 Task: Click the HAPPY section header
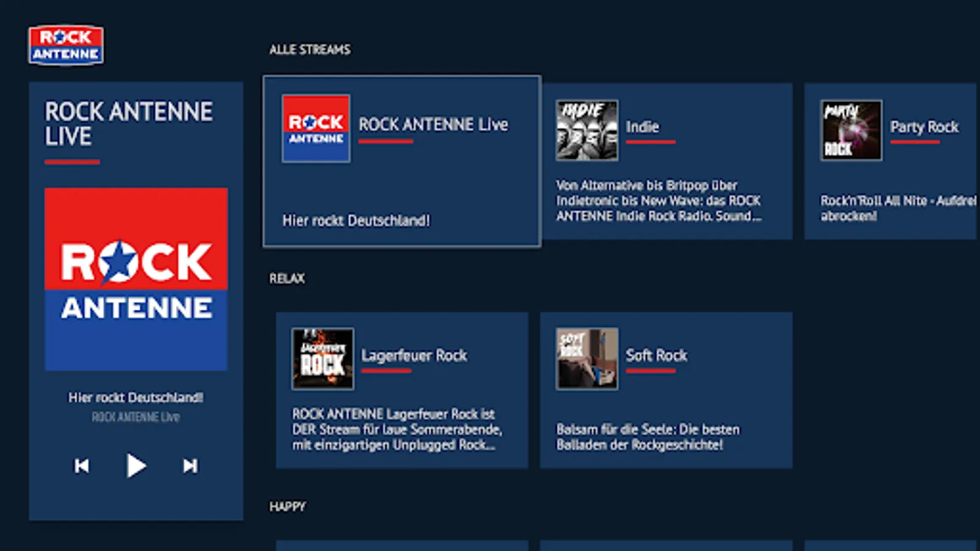point(288,506)
